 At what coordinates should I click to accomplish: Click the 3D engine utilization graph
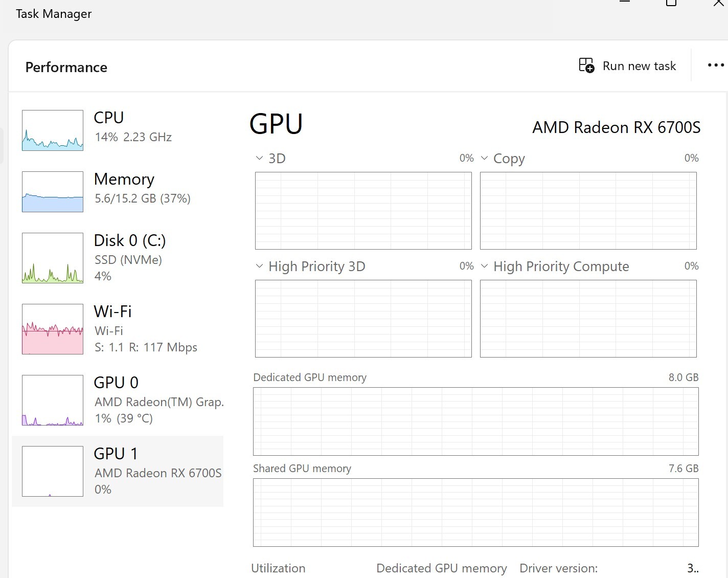[x=363, y=211]
